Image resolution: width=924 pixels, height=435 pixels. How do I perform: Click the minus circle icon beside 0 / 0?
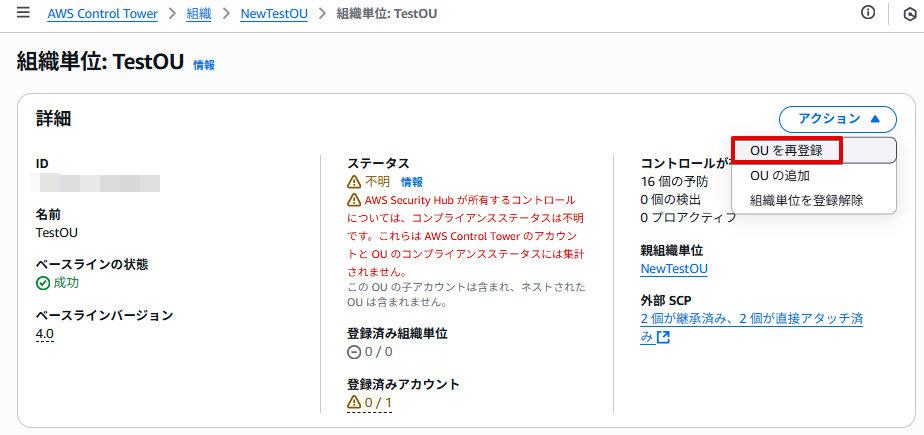354,352
